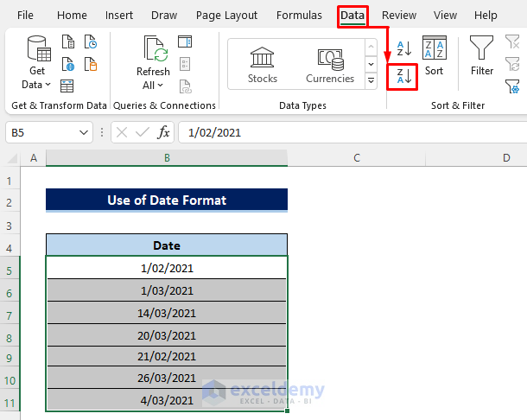Click the Recent Sources icon
This screenshot has width=527, height=420.
91,42
